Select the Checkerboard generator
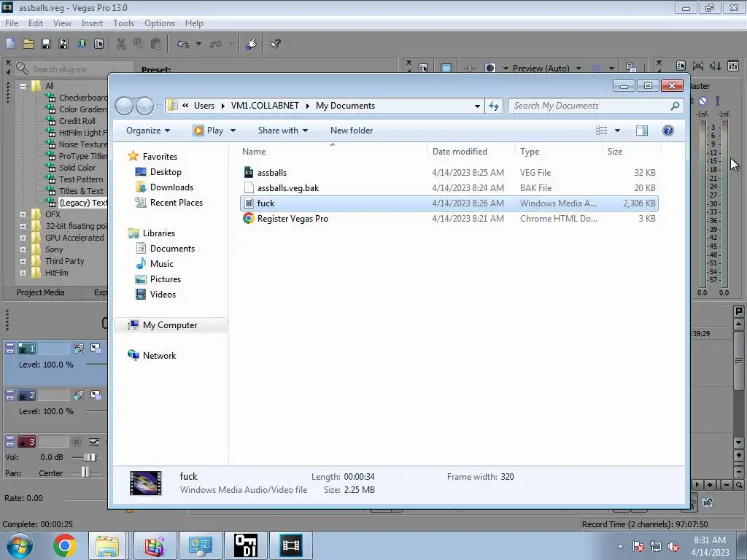This screenshot has height=560, width=747. click(x=82, y=98)
